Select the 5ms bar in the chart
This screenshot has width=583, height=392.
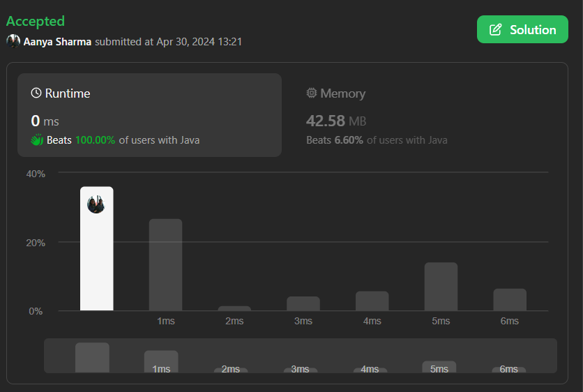(x=441, y=287)
